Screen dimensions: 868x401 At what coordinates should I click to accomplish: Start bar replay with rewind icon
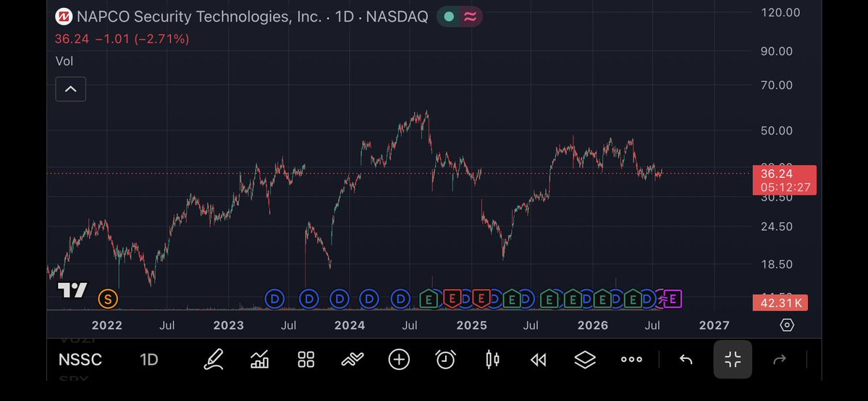click(538, 360)
